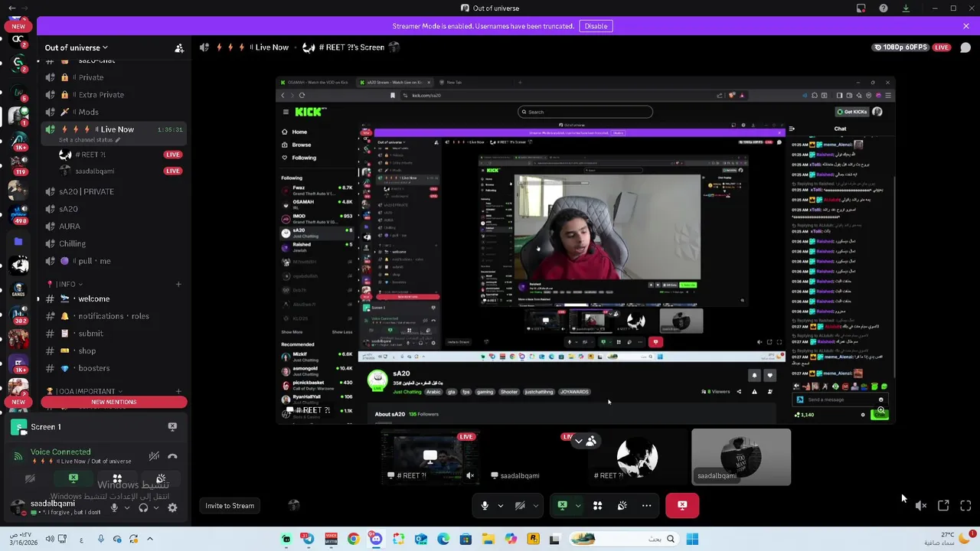Open the boosters text channel
The image size is (980, 551).
[115, 368]
